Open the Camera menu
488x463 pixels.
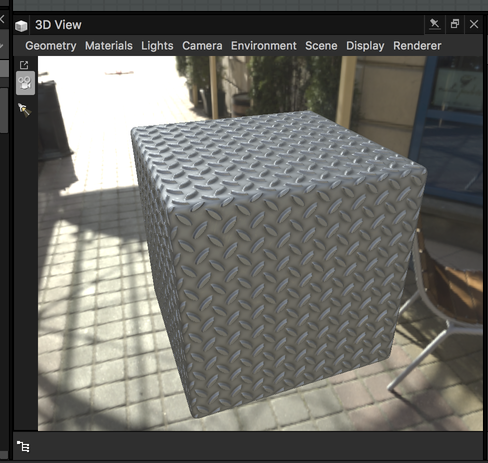[x=202, y=46]
